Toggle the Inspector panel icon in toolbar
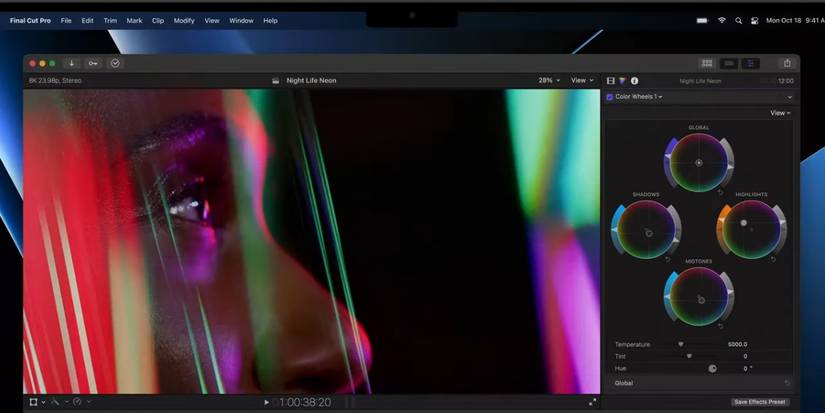Screen dimensions: 825x413 pyautogui.click(x=751, y=63)
